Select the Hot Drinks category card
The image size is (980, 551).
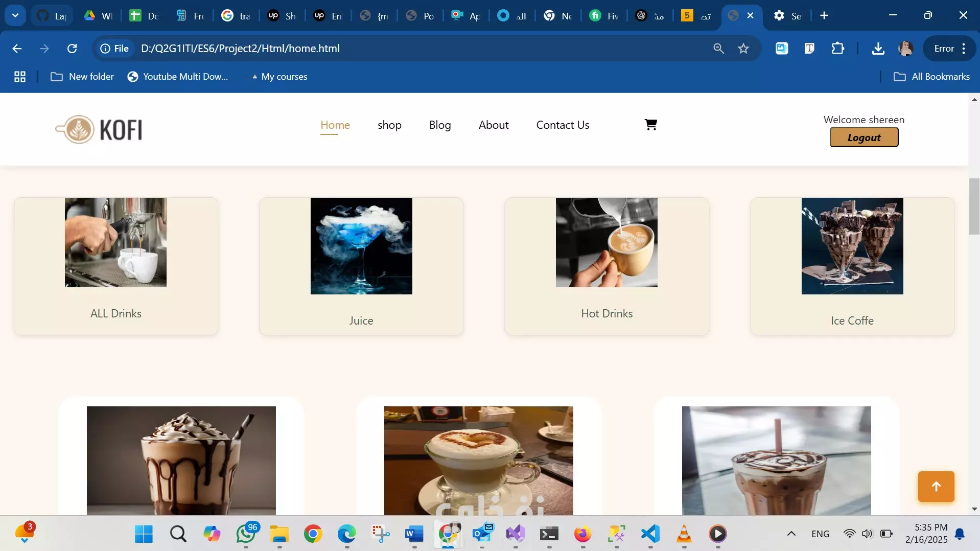coord(606,266)
